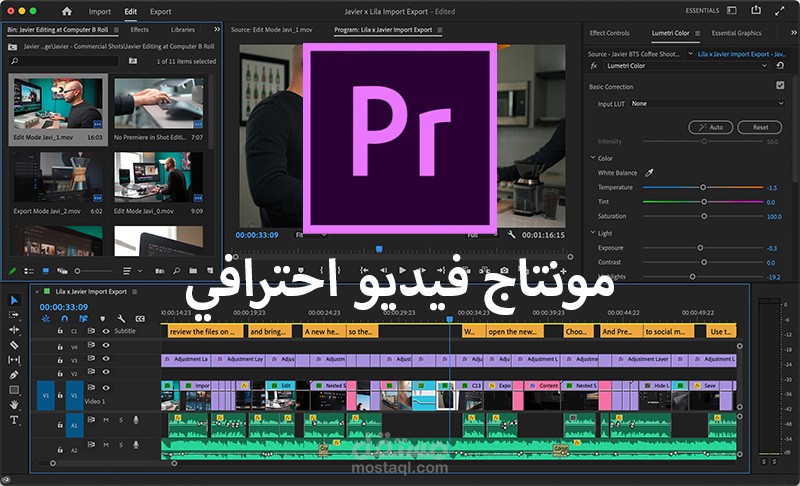Open sort icons dropdown in project panel
The height and width of the screenshot is (486, 800).
point(132,271)
